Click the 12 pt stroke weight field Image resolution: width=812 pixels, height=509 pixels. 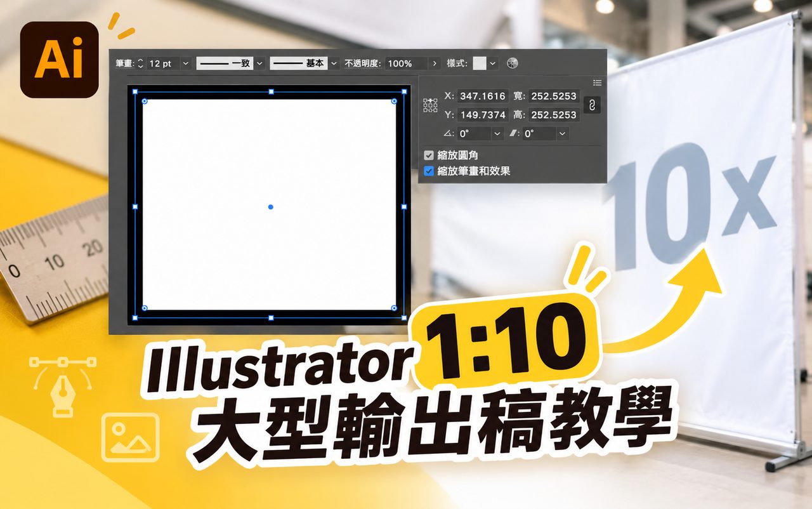(x=163, y=63)
